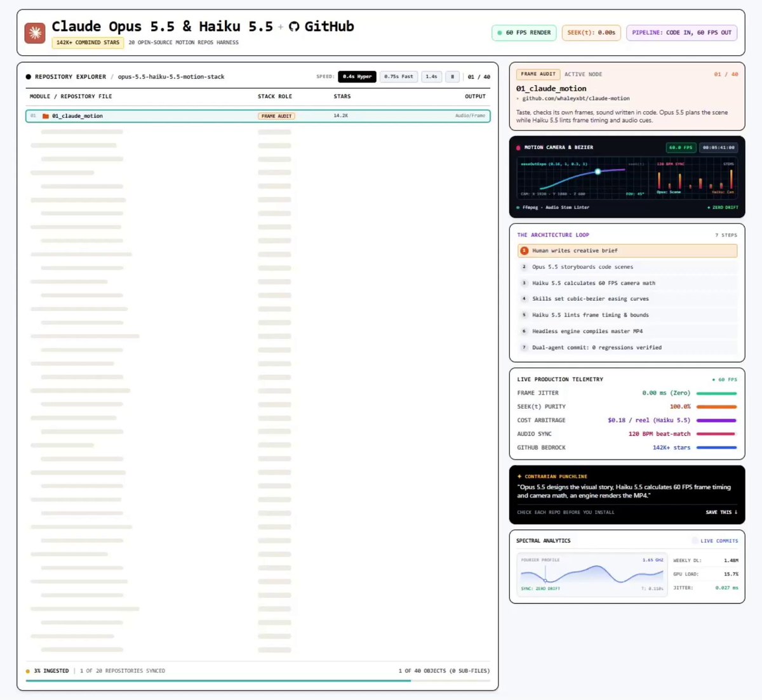Click the Frame Jitter green bar
Screen dimensions: 762x700
coord(716,393)
